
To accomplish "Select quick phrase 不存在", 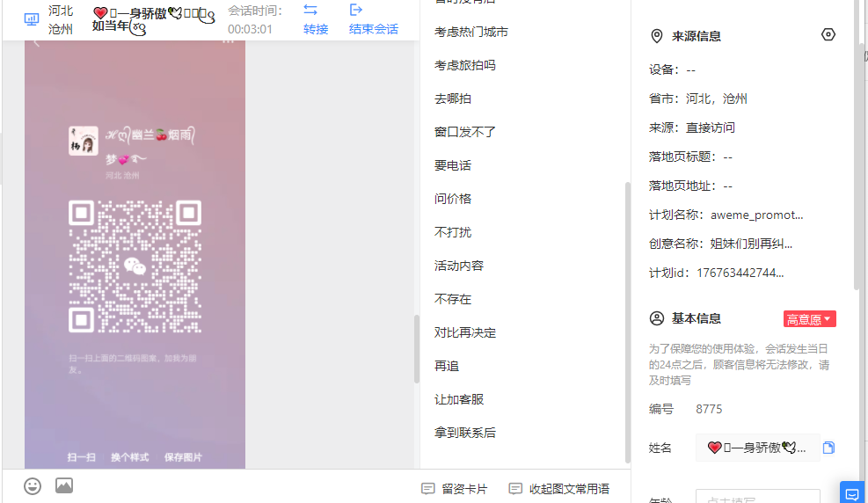I will coord(453,299).
